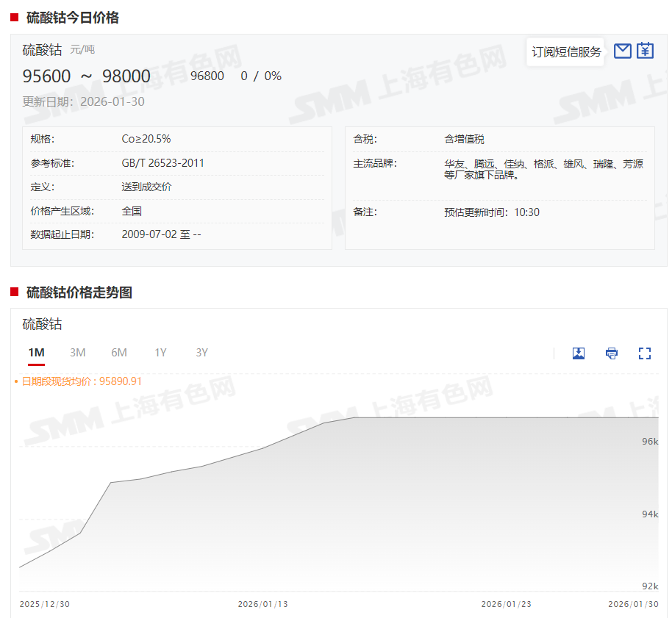The height and width of the screenshot is (618, 672).
Task: Click the GB/T 26523-2011 reference standard value
Action: tap(163, 163)
